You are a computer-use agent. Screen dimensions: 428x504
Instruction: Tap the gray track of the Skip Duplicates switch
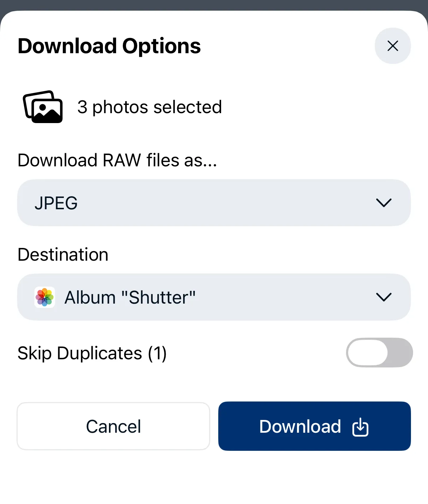(400, 353)
